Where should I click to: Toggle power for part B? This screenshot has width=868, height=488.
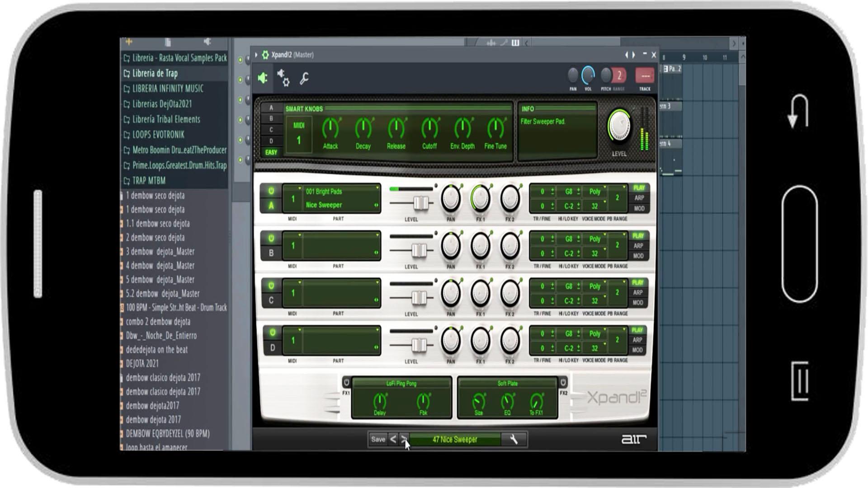[x=271, y=238]
